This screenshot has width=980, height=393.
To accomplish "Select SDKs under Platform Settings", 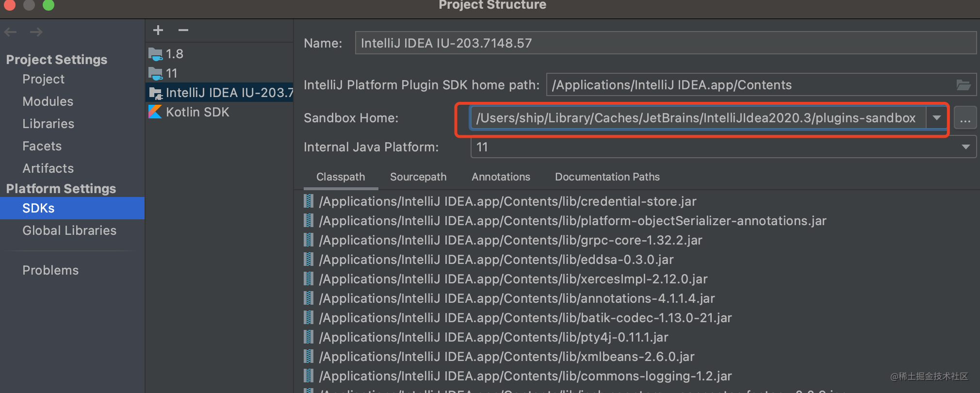I will [72, 208].
